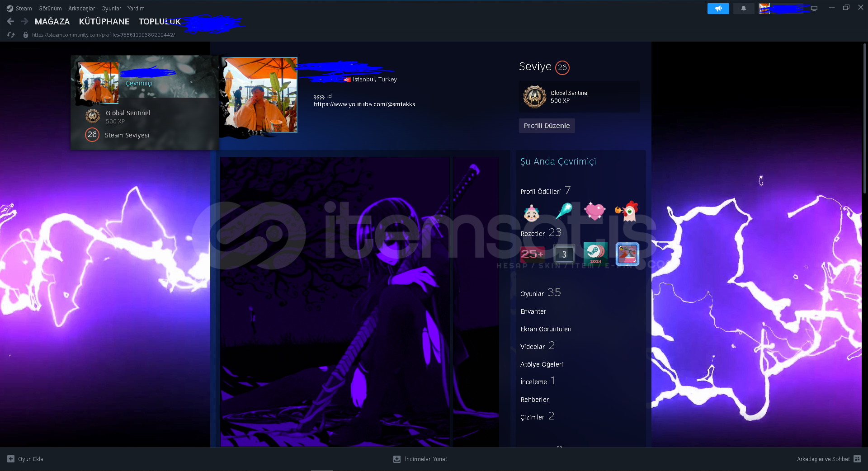Open the Oyunlar menu in the menu bar

(x=111, y=8)
